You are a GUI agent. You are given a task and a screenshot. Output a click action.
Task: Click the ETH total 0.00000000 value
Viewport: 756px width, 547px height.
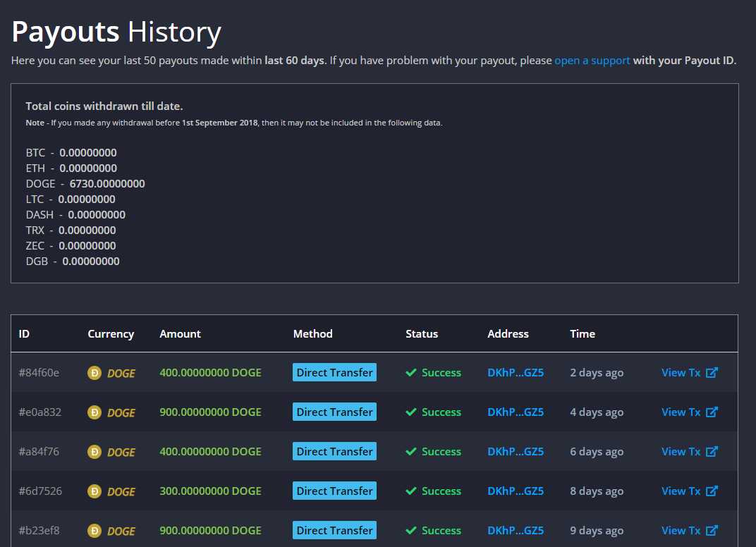coord(88,168)
